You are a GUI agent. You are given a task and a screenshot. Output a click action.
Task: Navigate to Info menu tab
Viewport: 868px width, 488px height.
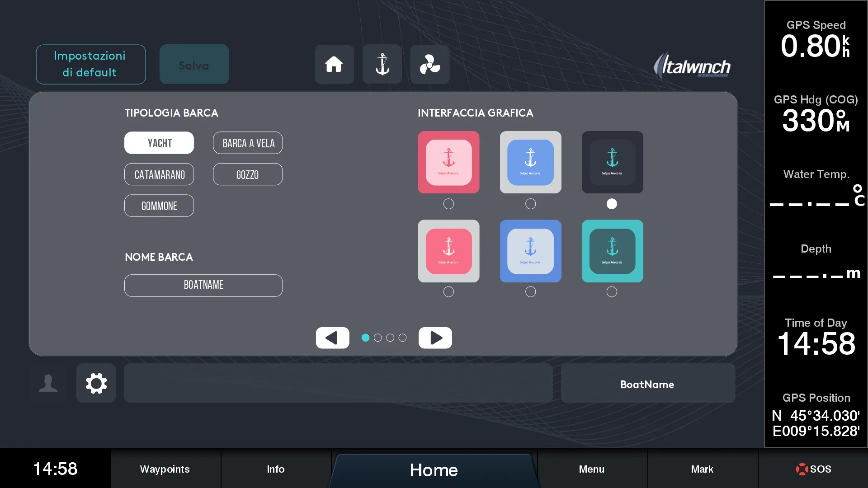(275, 469)
